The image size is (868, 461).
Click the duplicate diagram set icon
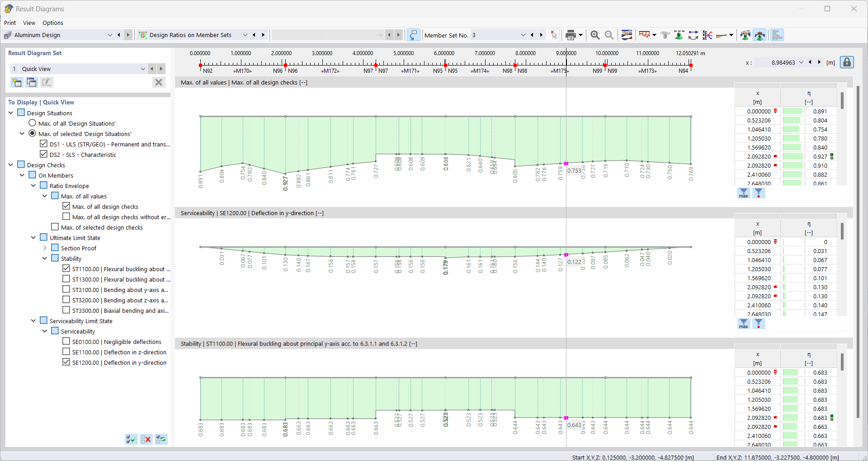point(32,82)
